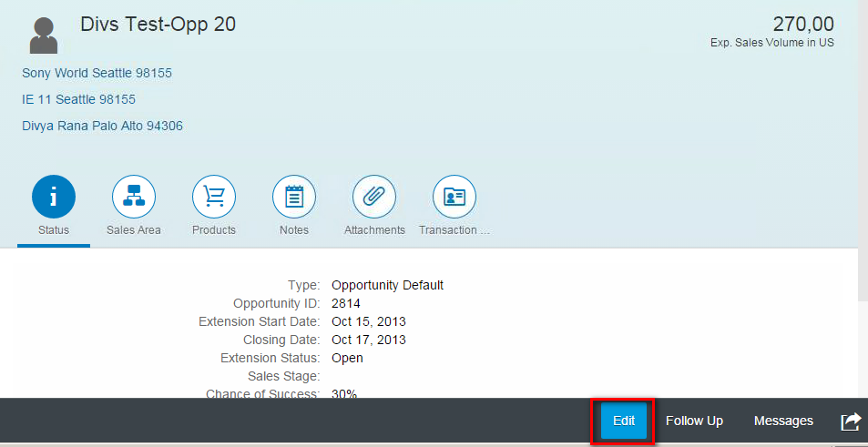
Task: Open the Transaction history card icon
Action: [454, 197]
